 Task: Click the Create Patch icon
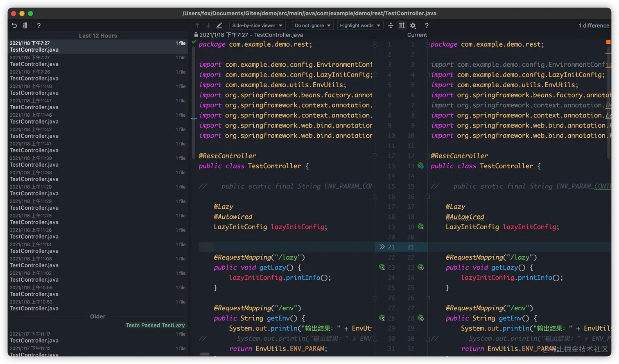[x=25, y=25]
